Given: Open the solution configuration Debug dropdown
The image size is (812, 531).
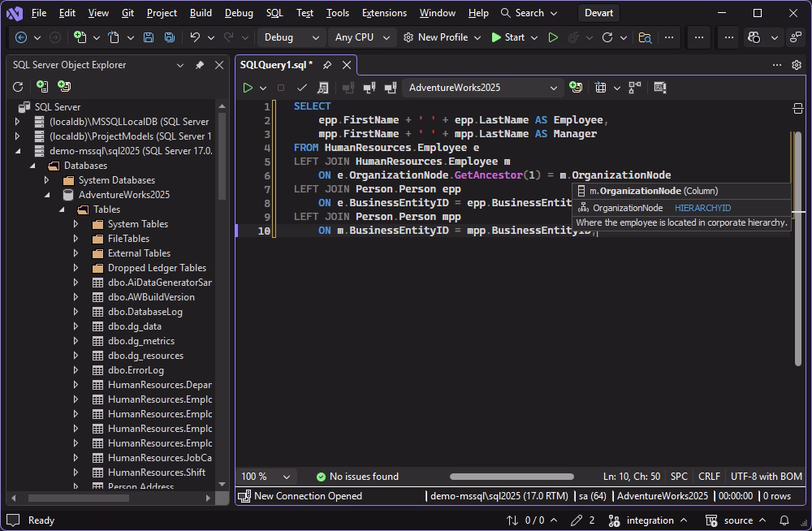Looking at the screenshot, I should coord(291,37).
